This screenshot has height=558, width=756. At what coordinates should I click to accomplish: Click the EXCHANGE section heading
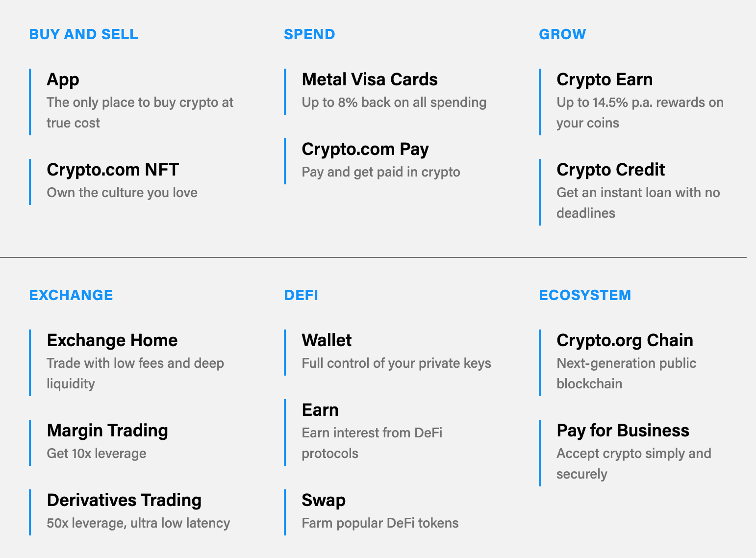point(71,295)
